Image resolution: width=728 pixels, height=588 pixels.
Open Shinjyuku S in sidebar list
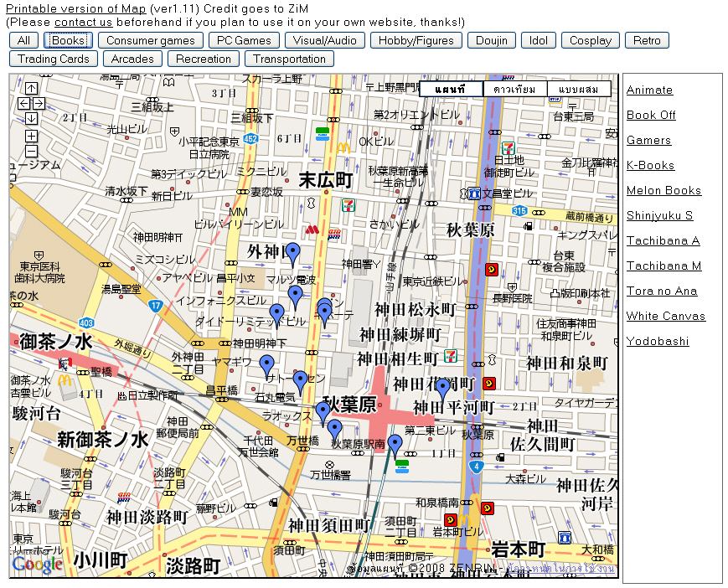tap(660, 215)
